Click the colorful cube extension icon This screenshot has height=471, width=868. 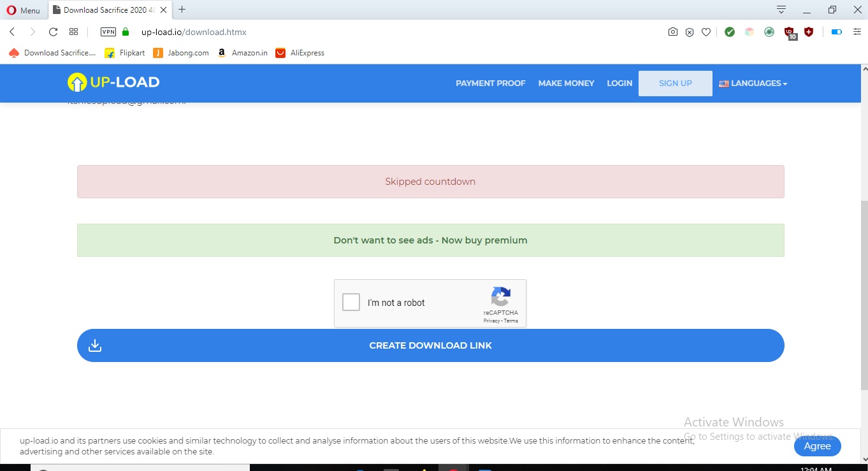pyautogui.click(x=749, y=31)
